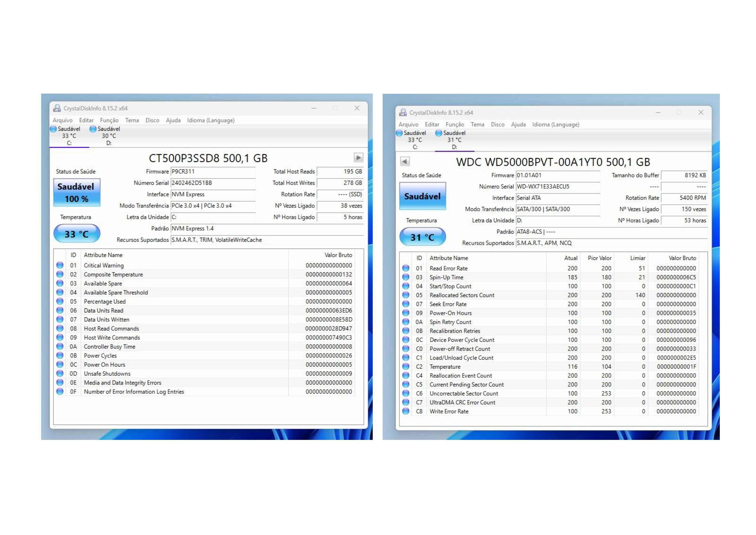
Task: Open Disco menu in right window
Action: click(497, 125)
